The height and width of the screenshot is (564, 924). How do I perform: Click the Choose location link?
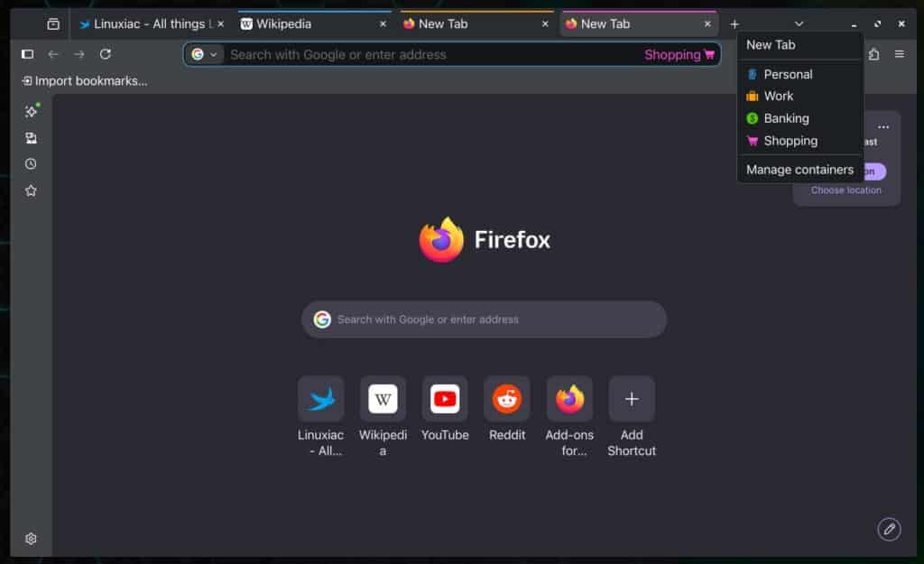click(846, 190)
